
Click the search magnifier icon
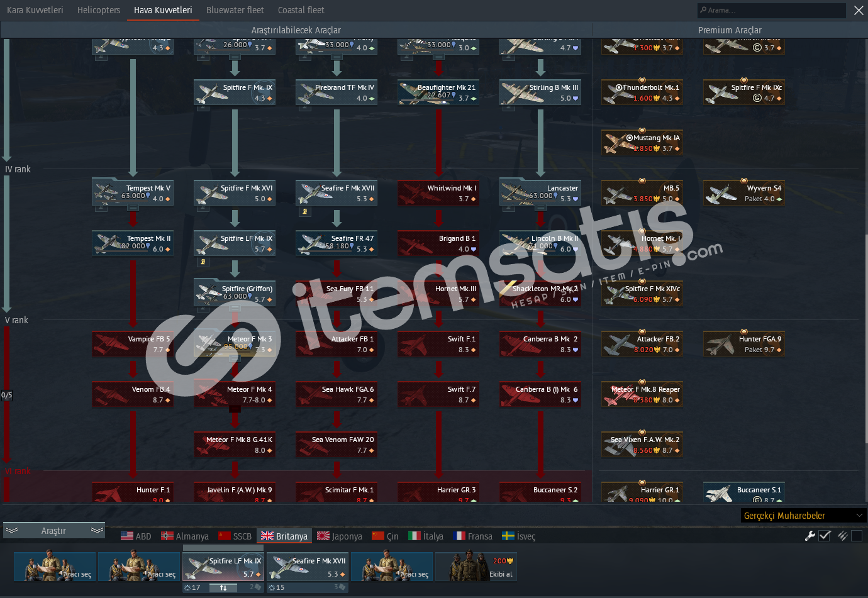[703, 10]
